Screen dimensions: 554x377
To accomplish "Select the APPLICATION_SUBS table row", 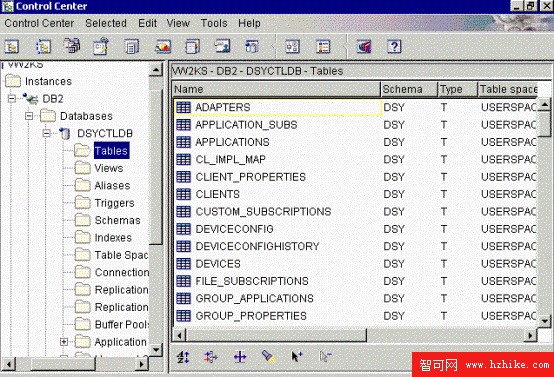I will [356, 125].
